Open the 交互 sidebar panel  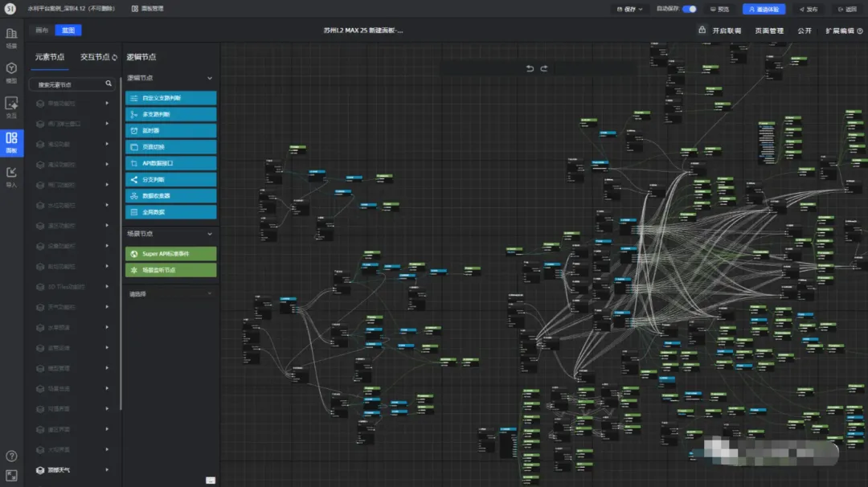[11, 107]
